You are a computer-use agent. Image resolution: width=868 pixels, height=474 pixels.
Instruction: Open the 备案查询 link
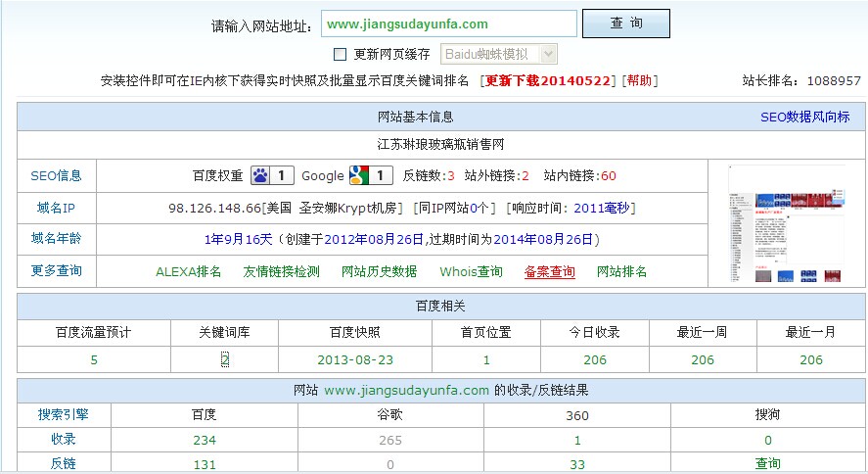click(x=549, y=271)
